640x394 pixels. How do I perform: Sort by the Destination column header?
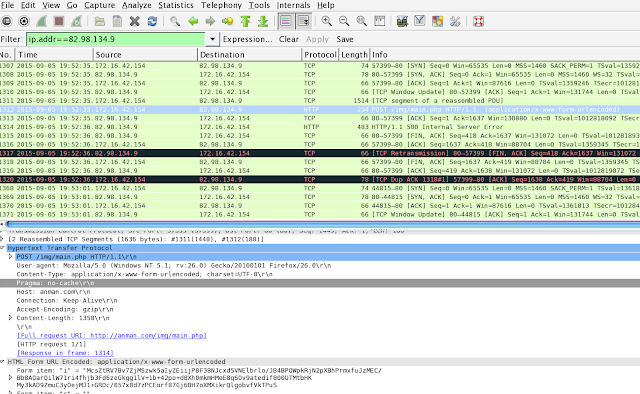pyautogui.click(x=250, y=55)
